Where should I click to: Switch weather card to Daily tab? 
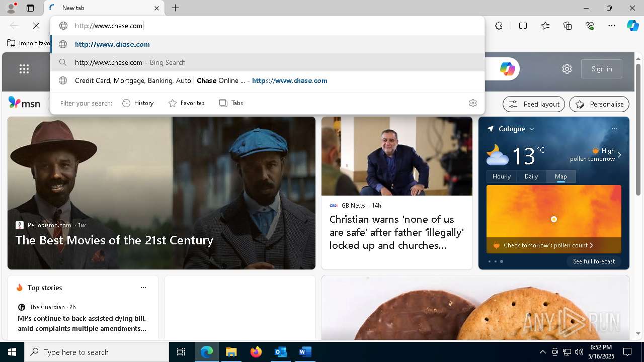click(531, 176)
